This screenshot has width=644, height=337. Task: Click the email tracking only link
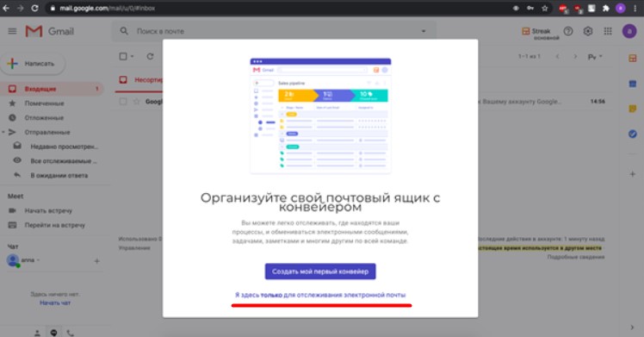(320, 295)
